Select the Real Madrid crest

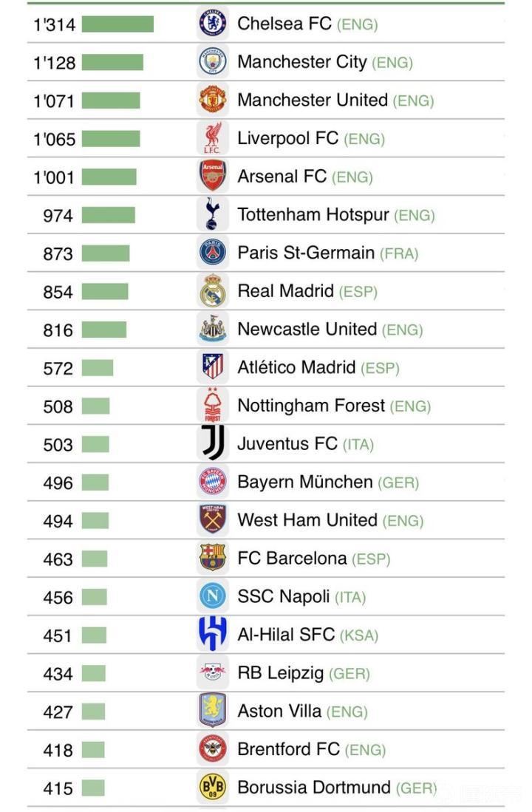[213, 291]
